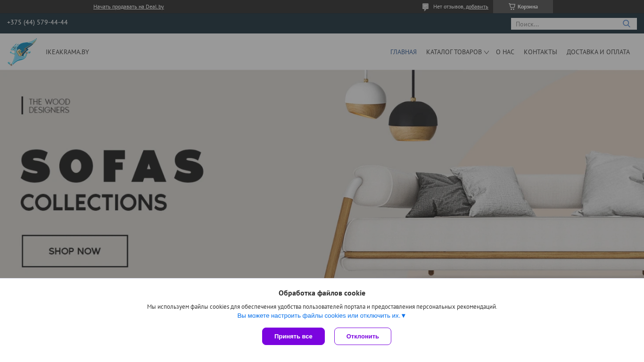The image size is (644, 362).
Task: Open the Главная menu item
Action: (x=404, y=52)
